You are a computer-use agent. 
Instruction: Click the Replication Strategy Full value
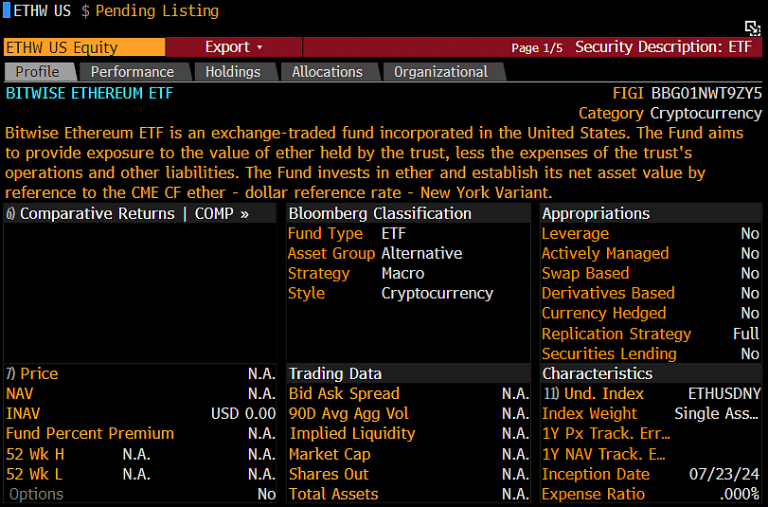click(x=745, y=334)
